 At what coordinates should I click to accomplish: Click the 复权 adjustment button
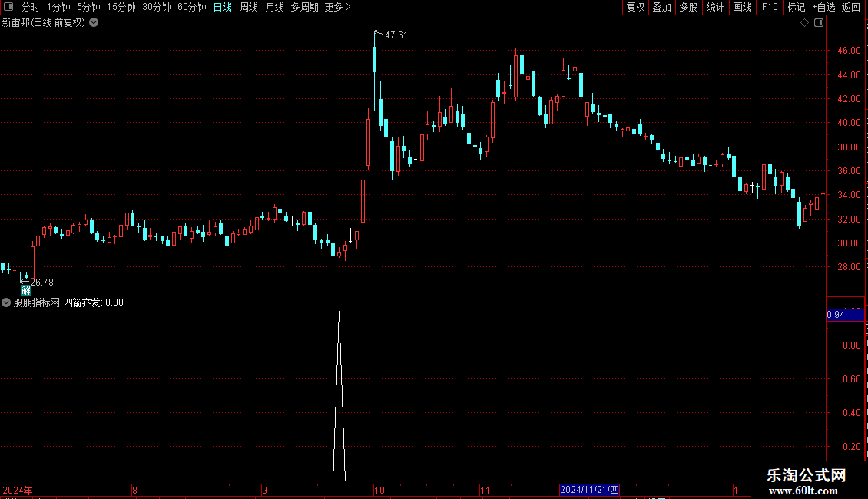[x=635, y=7]
